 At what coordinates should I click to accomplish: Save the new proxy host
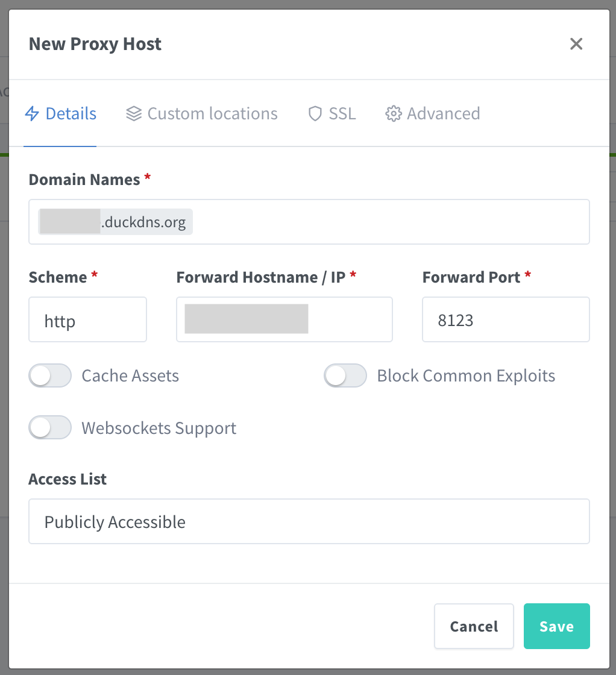(556, 627)
